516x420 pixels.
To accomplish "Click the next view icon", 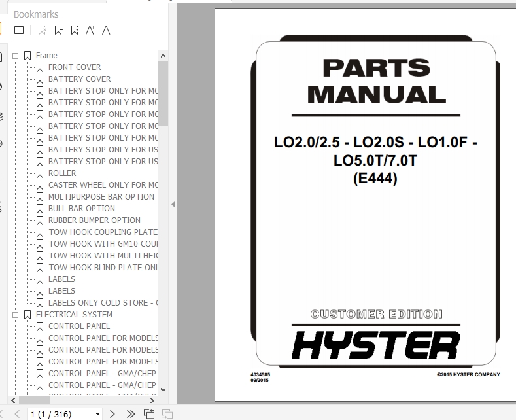I will 167,414.
